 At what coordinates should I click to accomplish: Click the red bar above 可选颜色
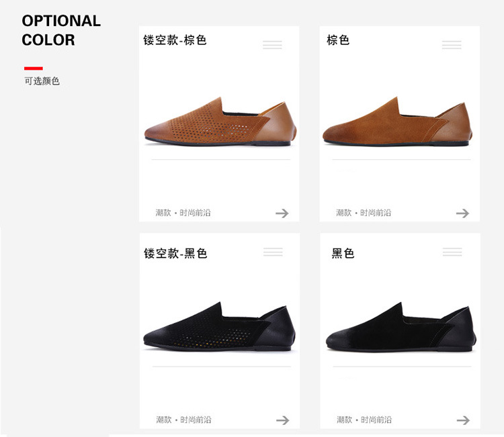pos(34,68)
